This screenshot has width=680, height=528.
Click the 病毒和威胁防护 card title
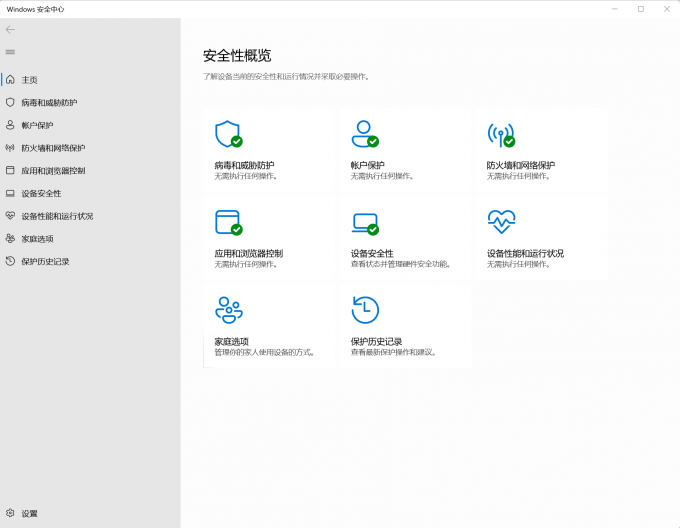[x=244, y=165]
